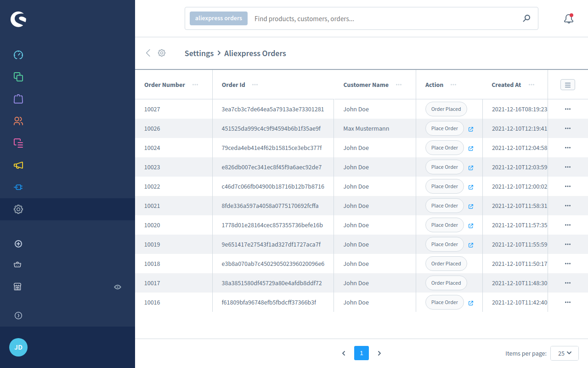The image size is (588, 368).
Task: Open the storefront sales channel icon
Action: click(17, 287)
